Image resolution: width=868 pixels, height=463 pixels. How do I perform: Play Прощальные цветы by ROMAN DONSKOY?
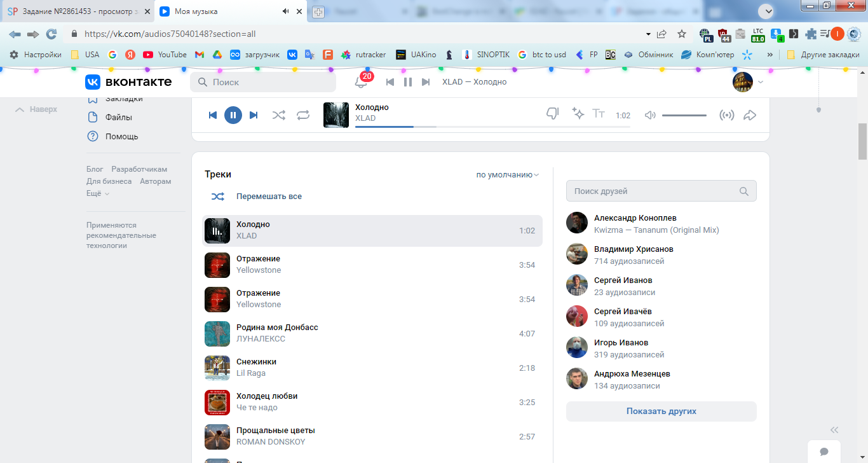(372, 436)
